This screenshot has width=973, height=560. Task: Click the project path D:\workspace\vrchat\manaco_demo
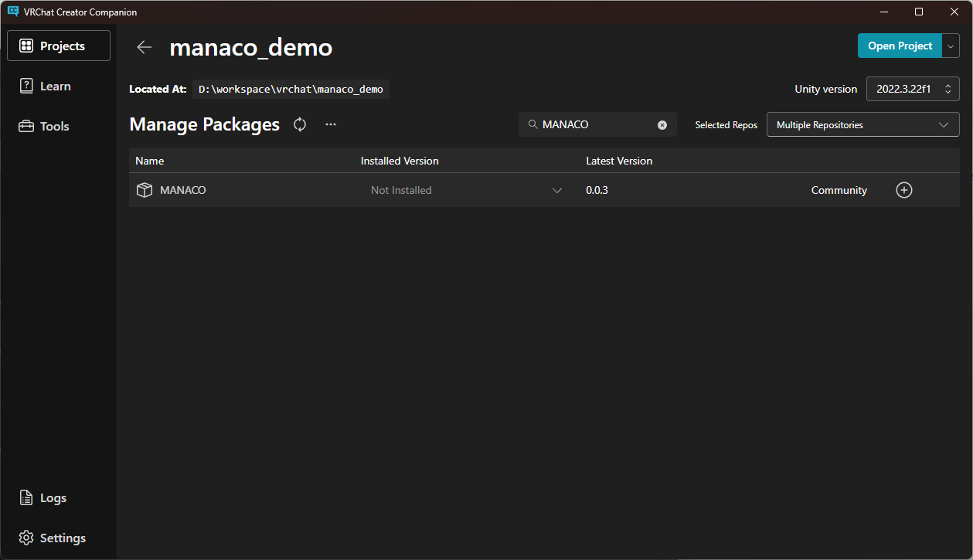point(291,89)
